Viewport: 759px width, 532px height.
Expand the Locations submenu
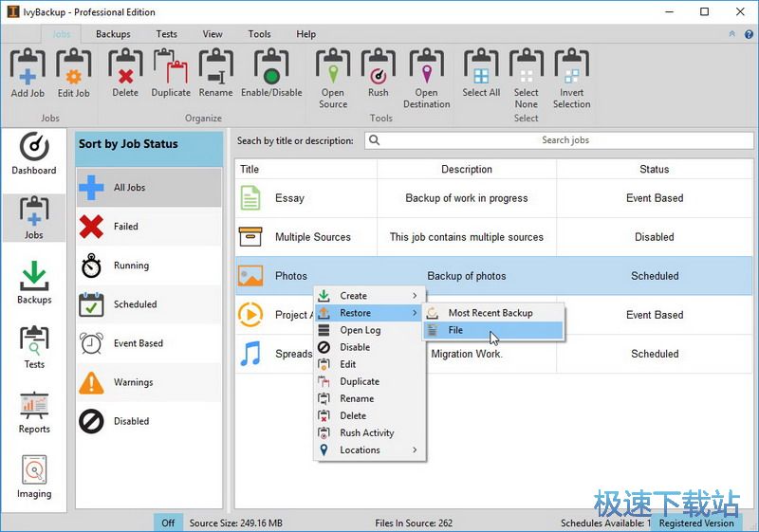pos(370,450)
